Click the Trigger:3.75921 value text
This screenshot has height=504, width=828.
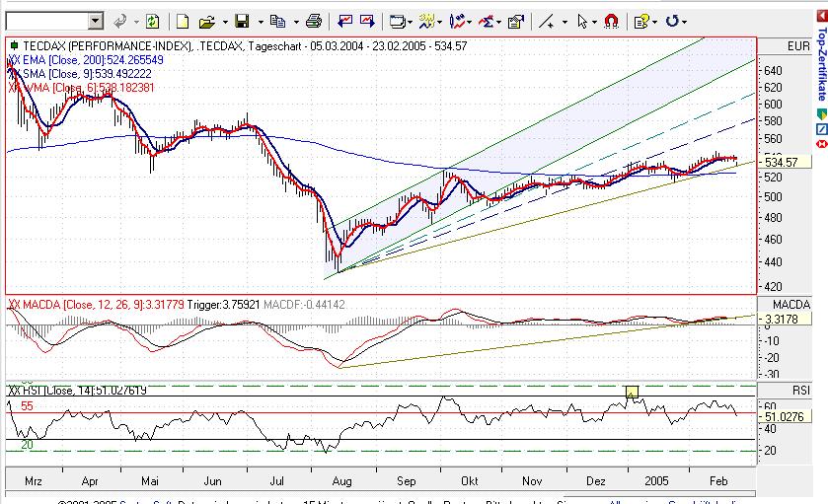click(x=223, y=305)
